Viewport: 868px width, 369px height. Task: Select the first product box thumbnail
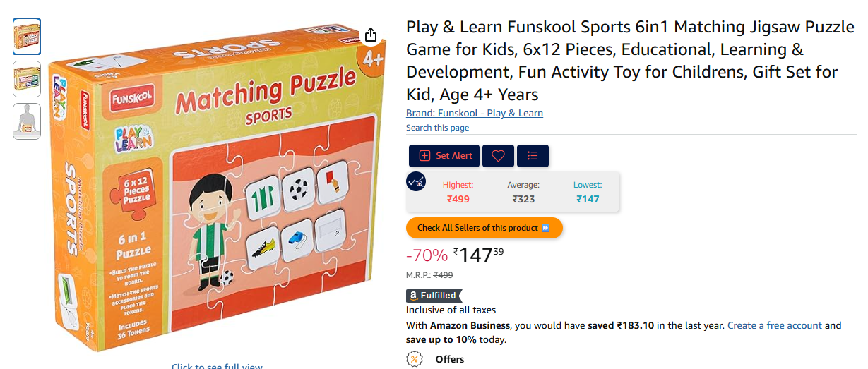pos(27,37)
